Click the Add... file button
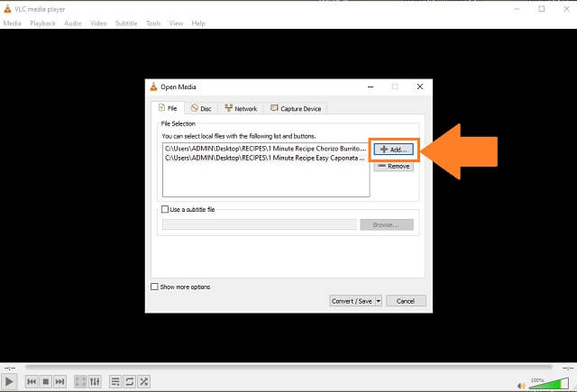Image resolution: width=577 pixels, height=392 pixels. coord(394,150)
